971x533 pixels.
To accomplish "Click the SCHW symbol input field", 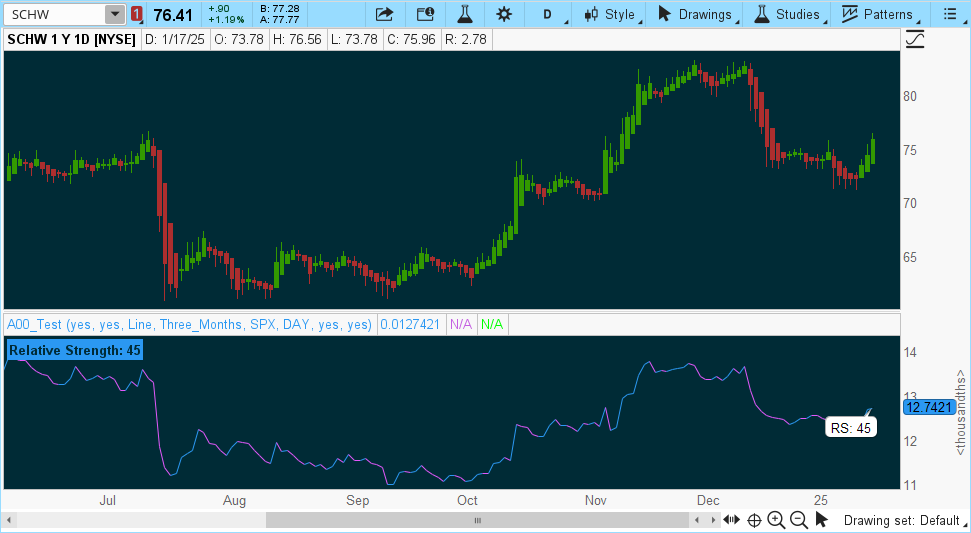I will pos(54,14).
